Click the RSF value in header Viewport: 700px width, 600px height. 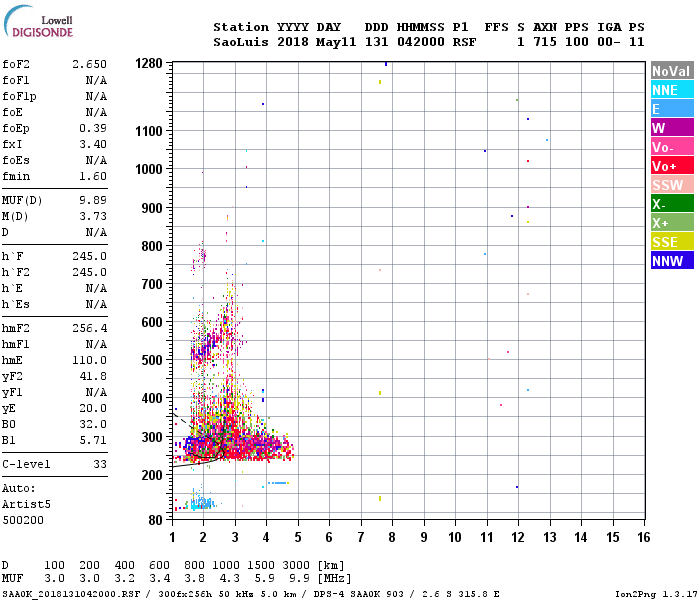click(464, 42)
